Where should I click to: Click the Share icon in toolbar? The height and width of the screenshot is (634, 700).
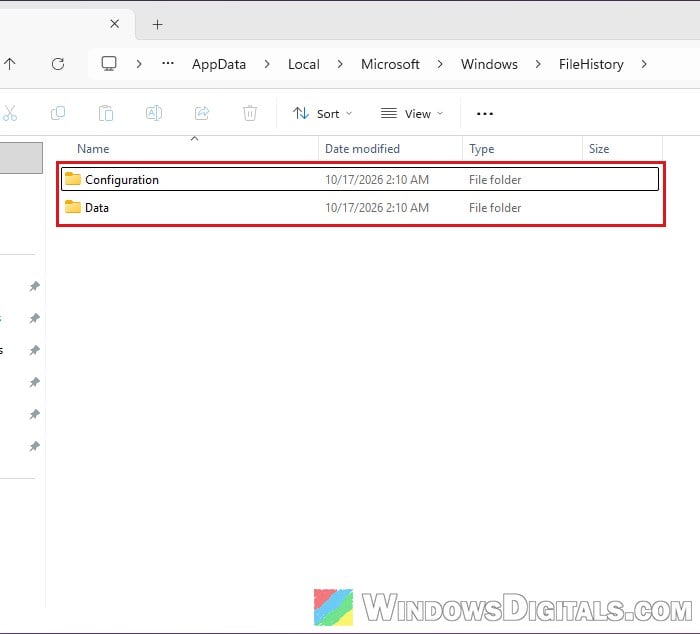202,113
